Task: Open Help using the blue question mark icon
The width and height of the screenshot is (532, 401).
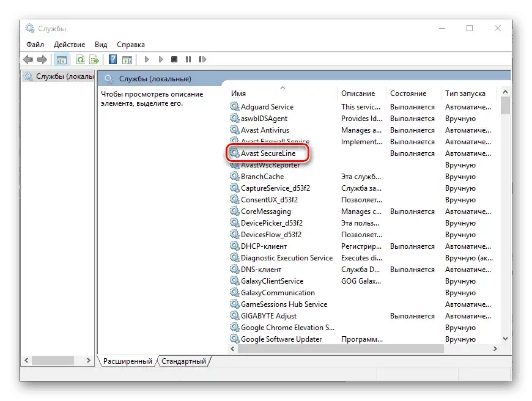Action: [x=112, y=59]
